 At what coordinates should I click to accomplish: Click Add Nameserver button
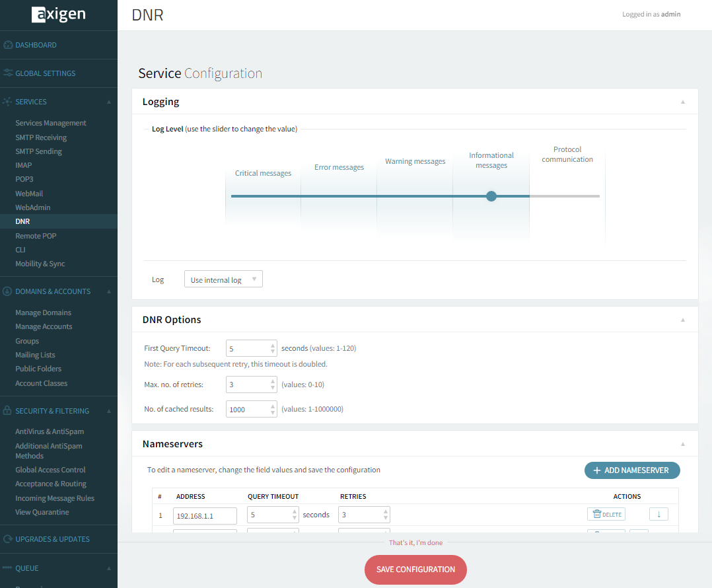(632, 470)
